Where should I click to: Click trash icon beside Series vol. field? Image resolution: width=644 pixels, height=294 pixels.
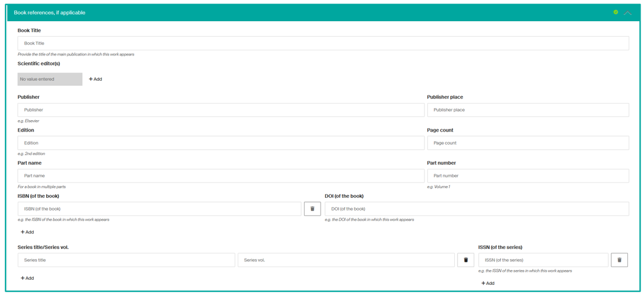pyautogui.click(x=466, y=260)
